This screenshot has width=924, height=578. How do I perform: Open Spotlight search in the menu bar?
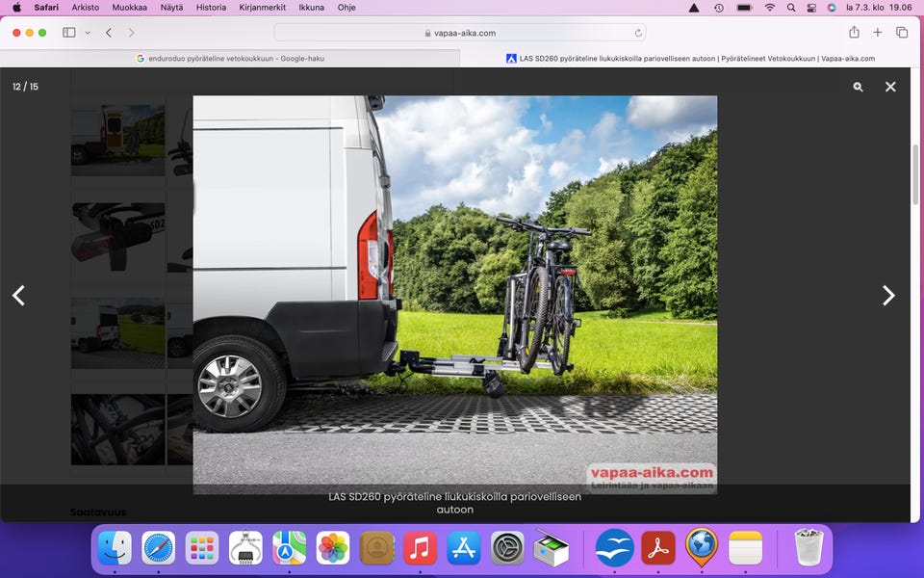coord(791,8)
